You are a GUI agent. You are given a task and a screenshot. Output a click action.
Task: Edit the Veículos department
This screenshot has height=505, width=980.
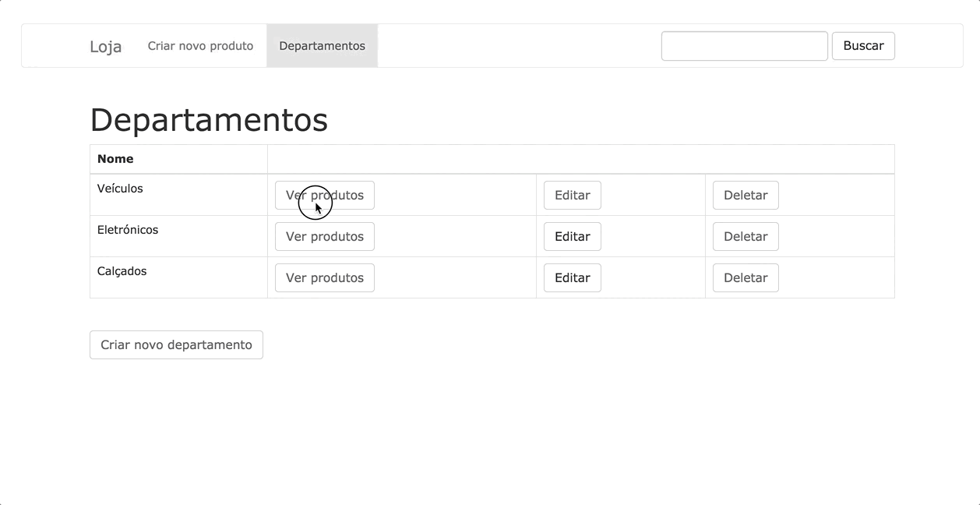572,195
